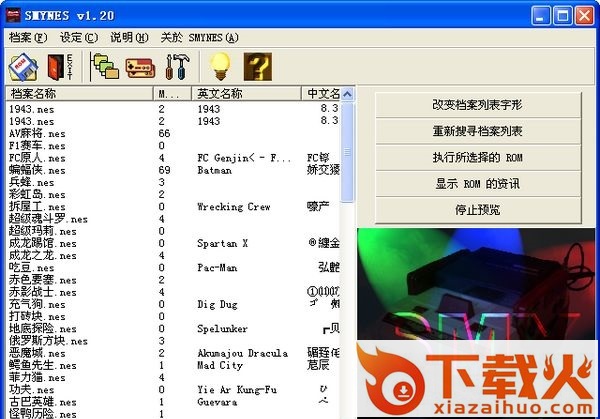Click the file list scroll up arrow
600x419 pixels.
(347, 94)
